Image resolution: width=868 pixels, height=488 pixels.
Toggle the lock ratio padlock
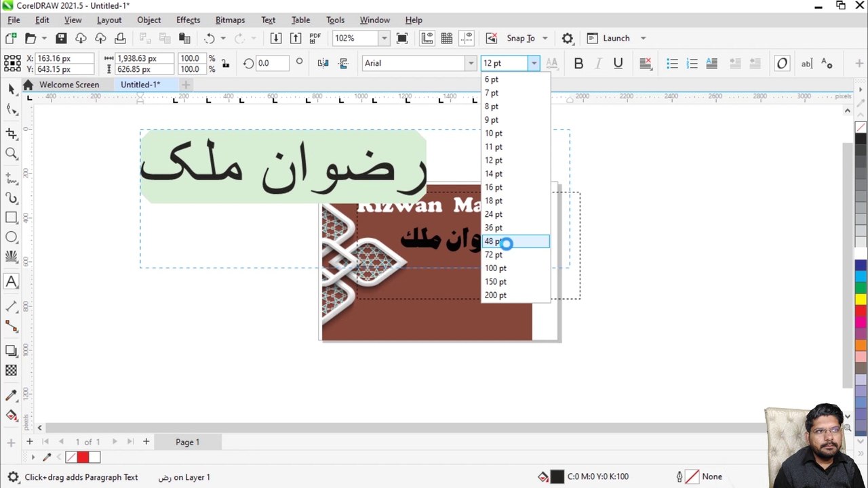225,63
